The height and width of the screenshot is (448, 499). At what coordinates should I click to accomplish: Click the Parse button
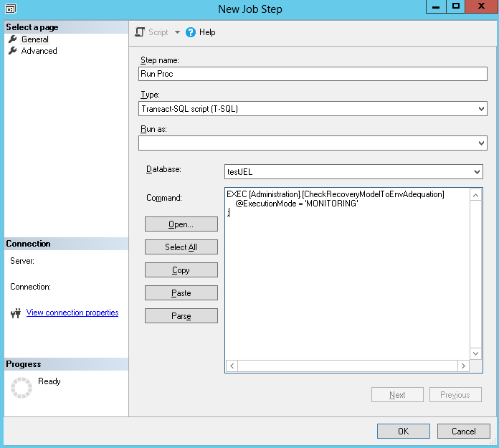point(181,316)
